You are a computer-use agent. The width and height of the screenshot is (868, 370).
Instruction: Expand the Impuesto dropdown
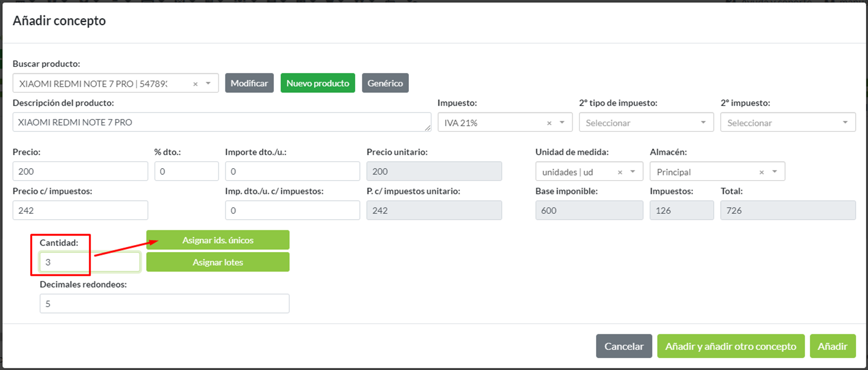point(562,123)
